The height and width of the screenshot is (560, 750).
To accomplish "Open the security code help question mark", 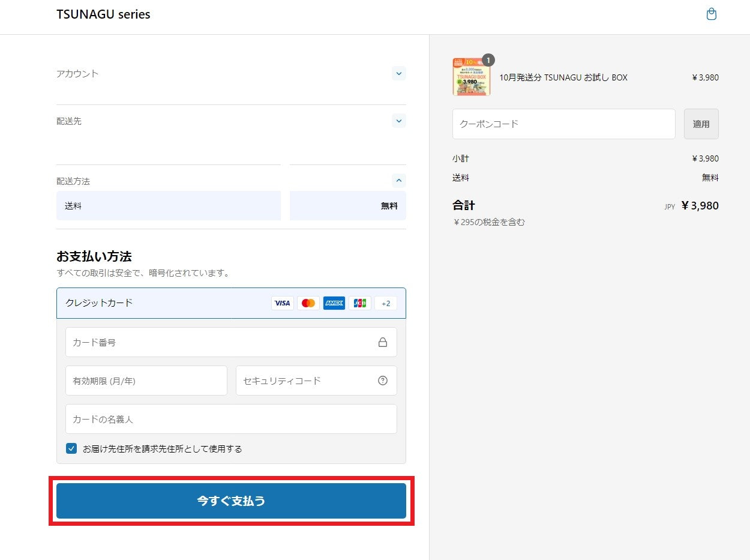I will tap(383, 381).
